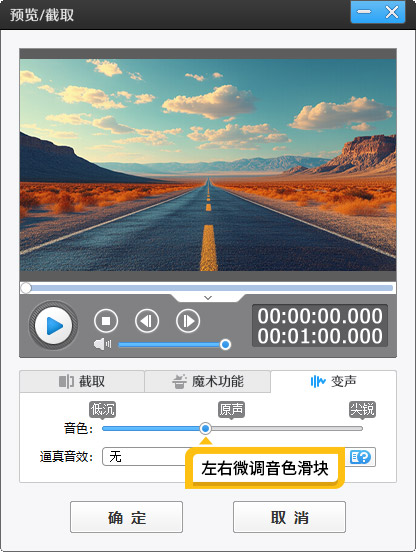Screen dimensions: 416x552
Task: Reset tone to 原声 preset
Action: (x=231, y=409)
